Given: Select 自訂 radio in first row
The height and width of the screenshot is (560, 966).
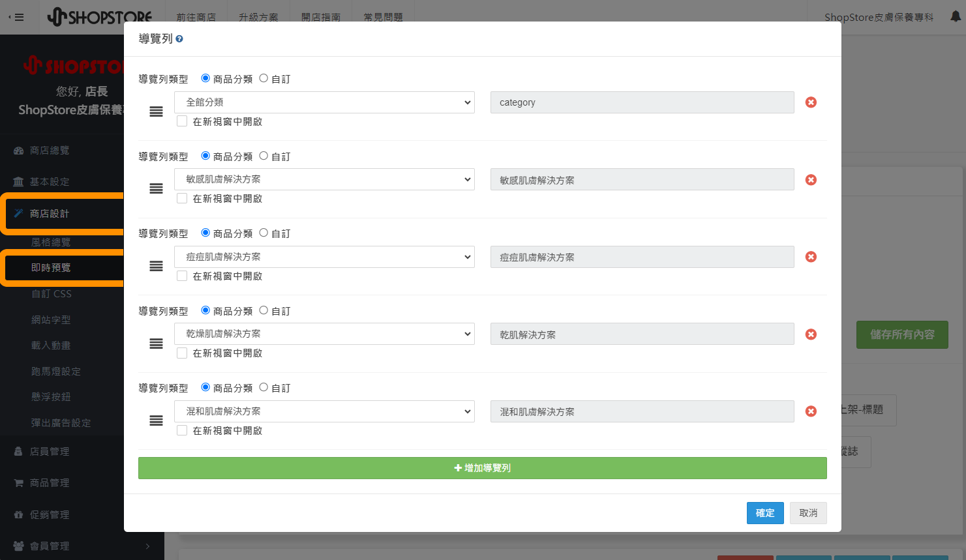Looking at the screenshot, I should (264, 78).
